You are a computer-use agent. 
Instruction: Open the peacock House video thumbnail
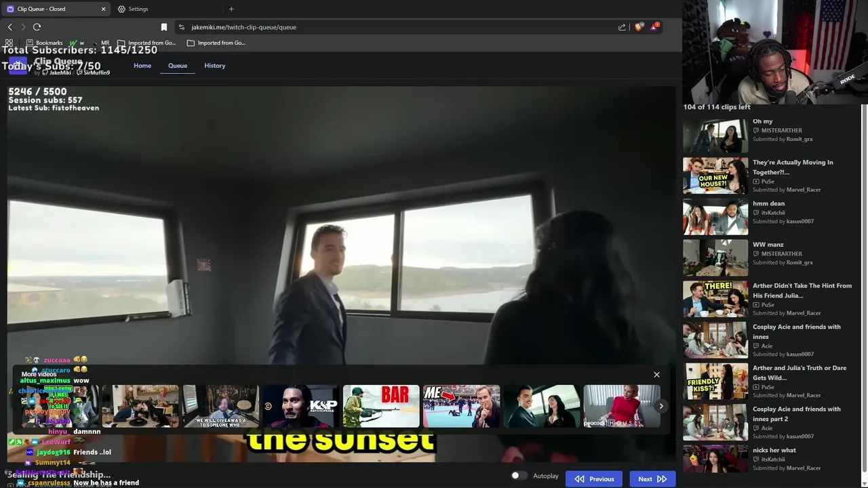pos(622,406)
